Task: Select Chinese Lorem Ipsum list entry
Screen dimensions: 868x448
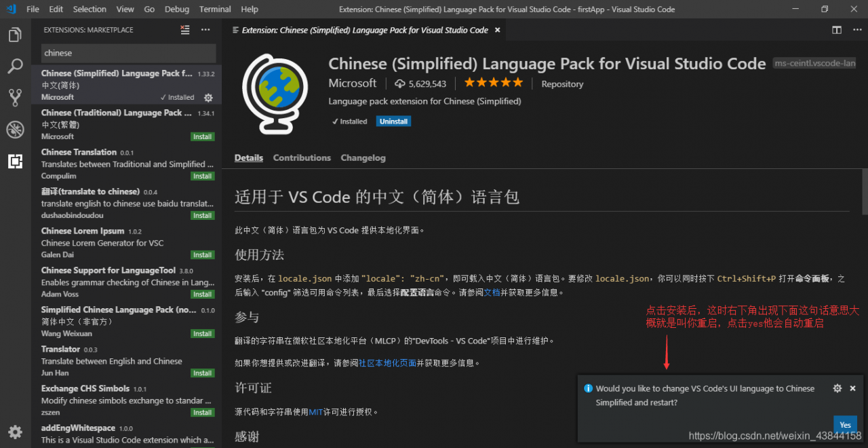Action: coord(127,242)
